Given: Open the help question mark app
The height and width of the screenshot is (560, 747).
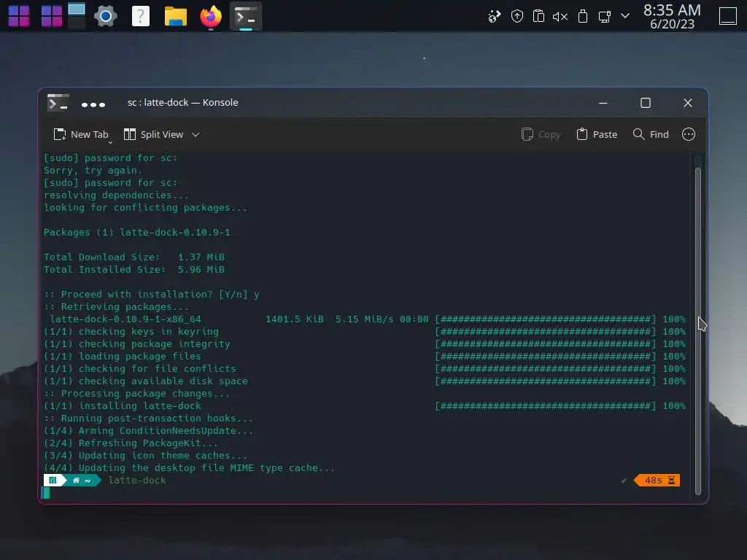Looking at the screenshot, I should coord(141,16).
